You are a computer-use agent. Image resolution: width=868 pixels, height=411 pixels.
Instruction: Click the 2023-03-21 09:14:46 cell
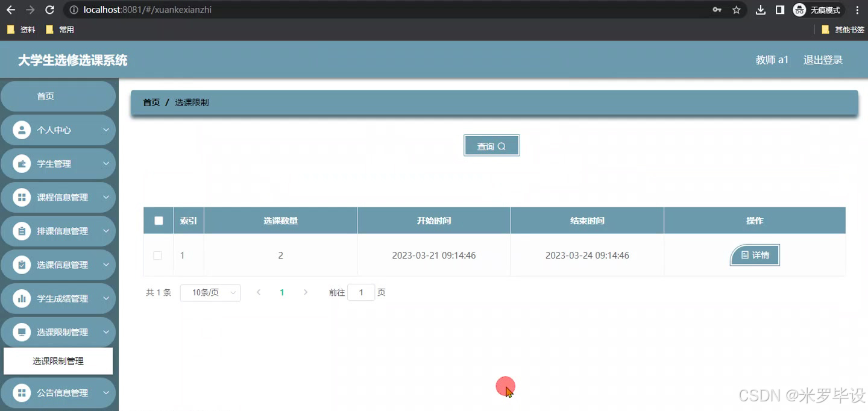(x=434, y=256)
